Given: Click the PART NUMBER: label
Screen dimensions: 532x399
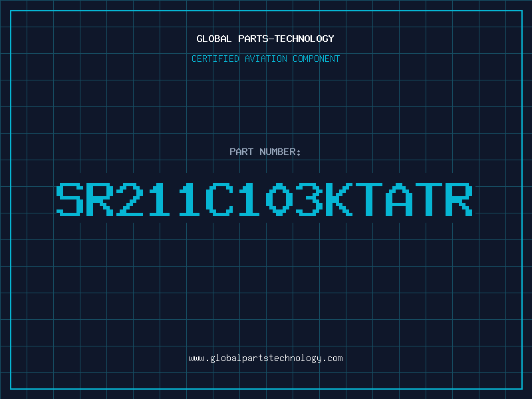Looking at the screenshot, I should pyautogui.click(x=265, y=152).
